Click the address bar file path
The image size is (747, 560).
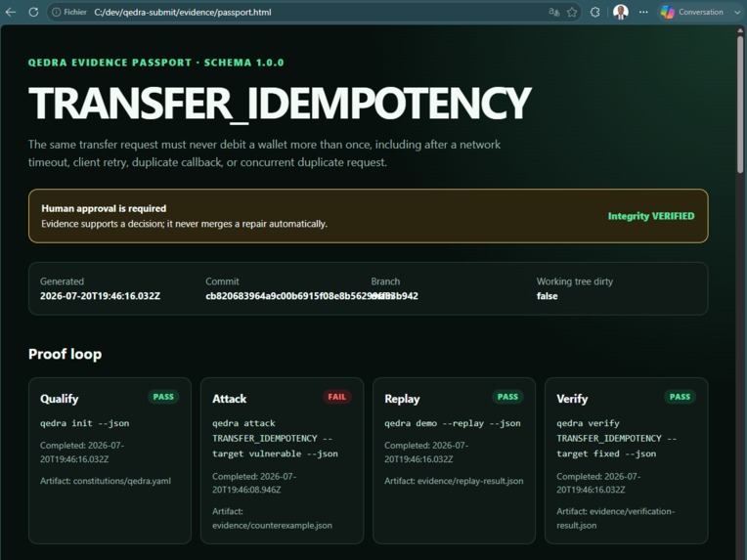pos(183,13)
